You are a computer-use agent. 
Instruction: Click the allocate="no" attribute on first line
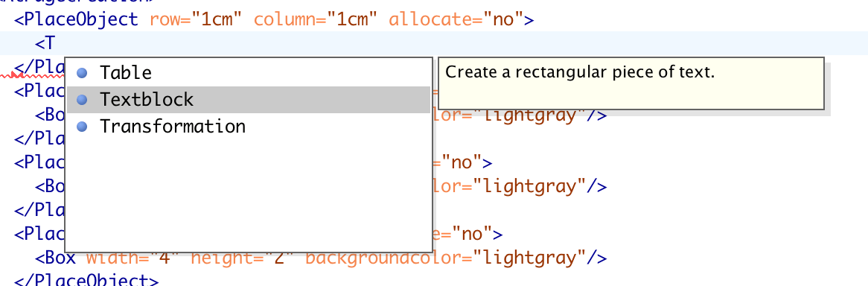456,20
